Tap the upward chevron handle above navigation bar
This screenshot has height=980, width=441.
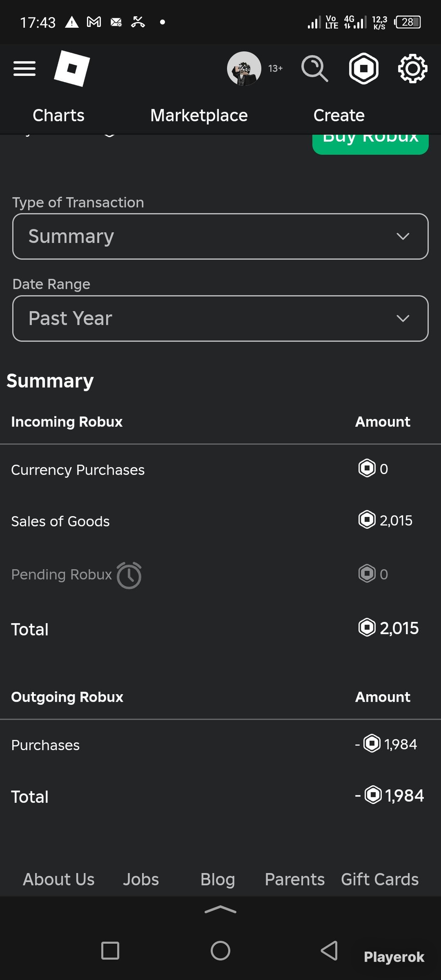coord(220,909)
